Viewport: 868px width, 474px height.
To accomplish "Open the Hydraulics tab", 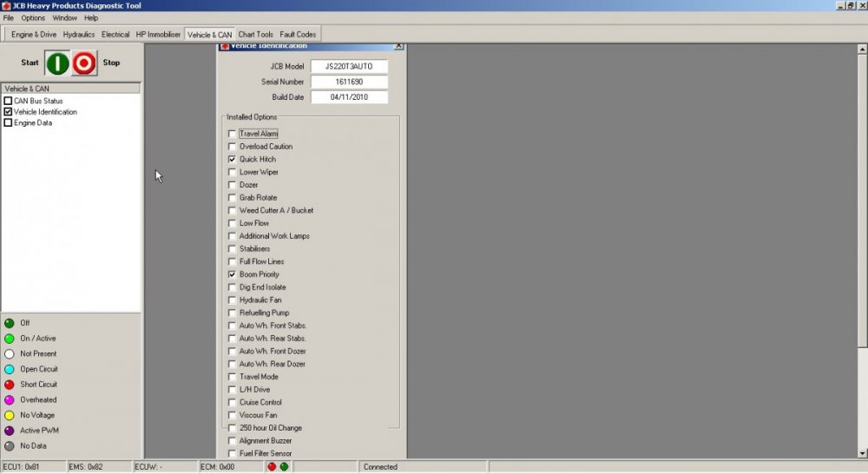I will pyautogui.click(x=79, y=35).
